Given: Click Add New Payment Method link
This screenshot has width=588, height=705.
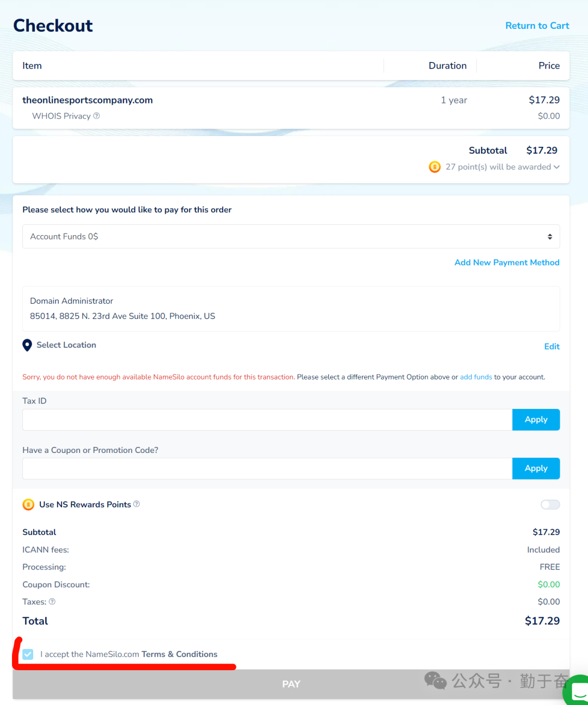Looking at the screenshot, I should (507, 262).
